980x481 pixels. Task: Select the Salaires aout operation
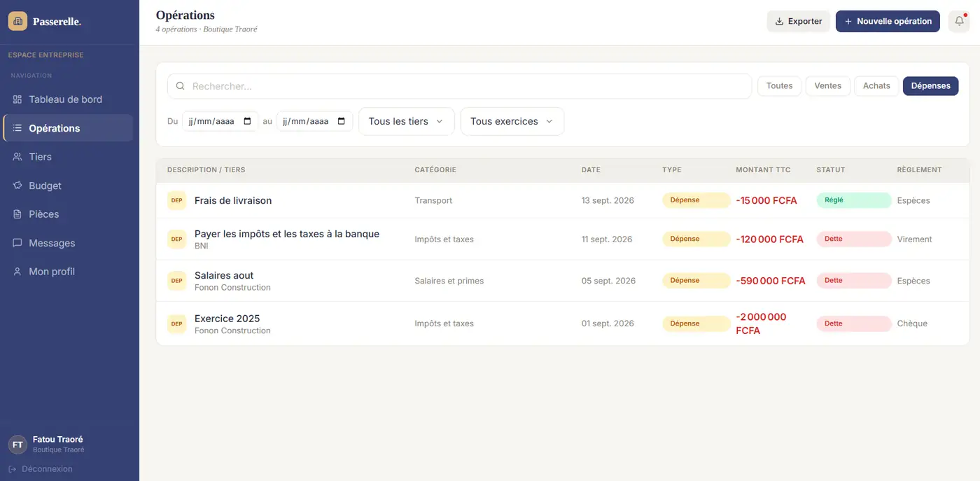click(563, 281)
